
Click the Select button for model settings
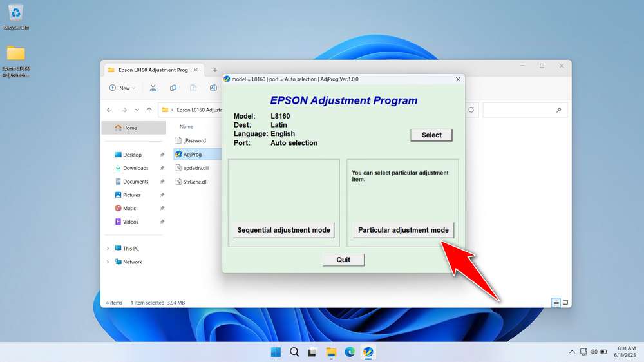[431, 135]
